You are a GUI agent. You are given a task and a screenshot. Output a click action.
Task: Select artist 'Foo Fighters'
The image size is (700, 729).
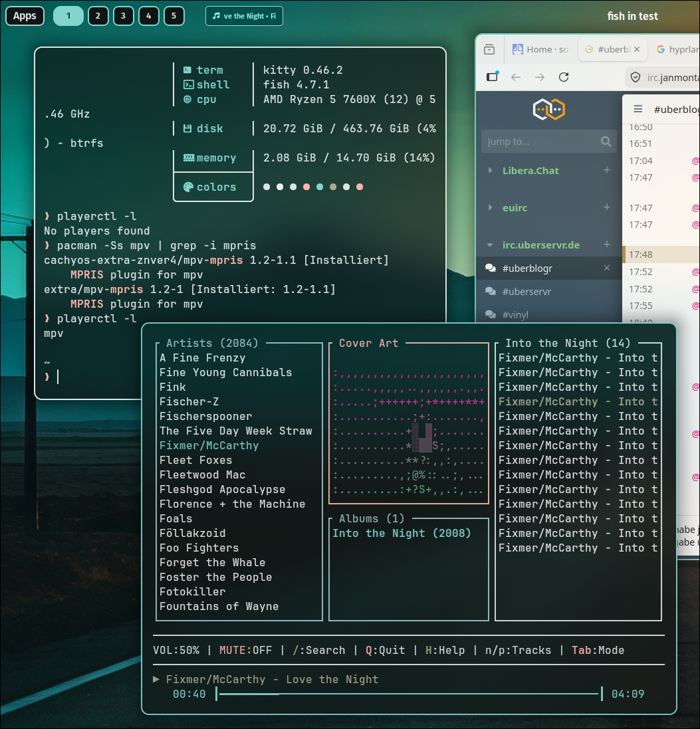[199, 548]
